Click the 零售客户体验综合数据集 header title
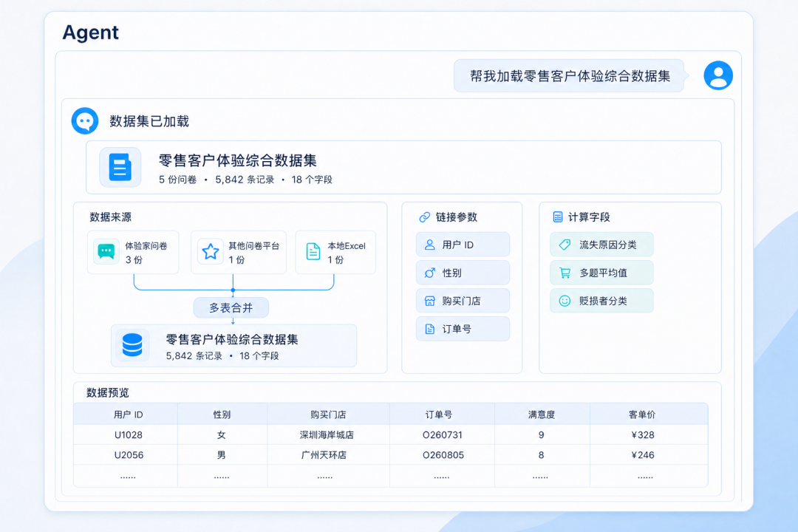The width and height of the screenshot is (798, 532). [x=238, y=161]
